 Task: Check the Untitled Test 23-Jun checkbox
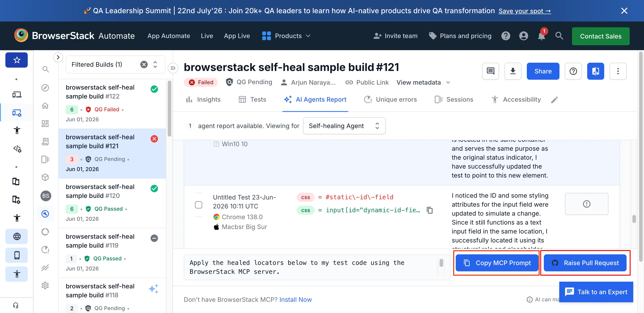[x=199, y=205]
